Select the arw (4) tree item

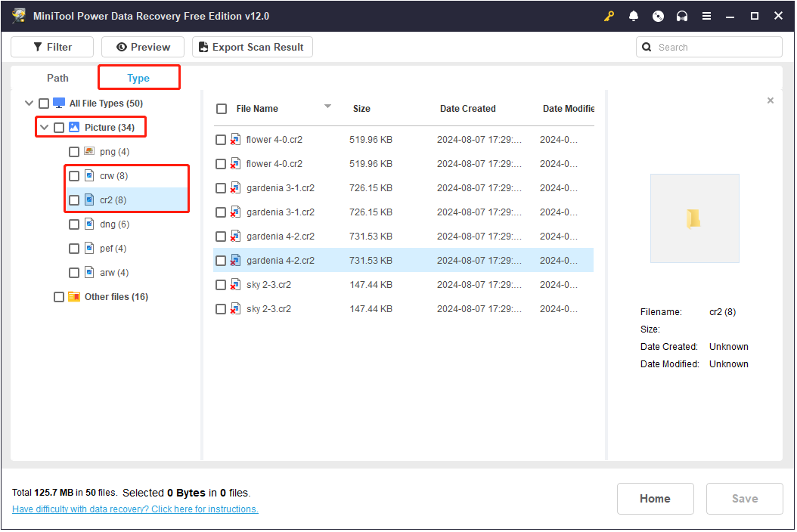pyautogui.click(x=114, y=272)
